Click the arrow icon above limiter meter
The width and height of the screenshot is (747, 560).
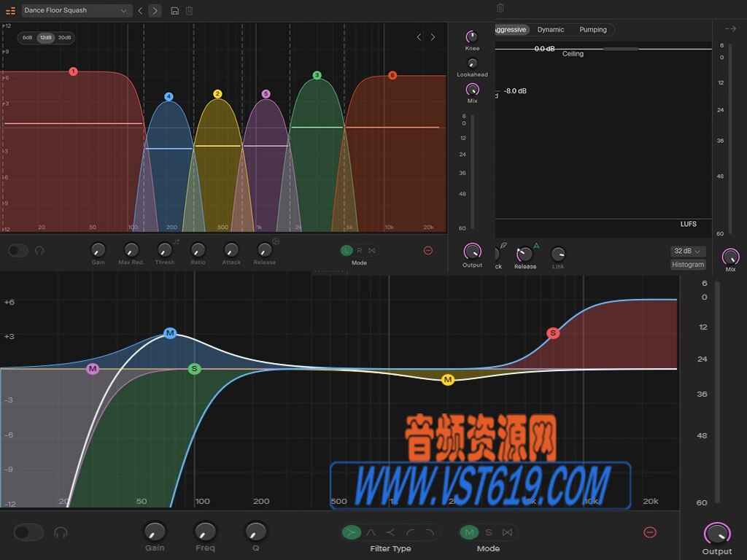click(x=730, y=29)
